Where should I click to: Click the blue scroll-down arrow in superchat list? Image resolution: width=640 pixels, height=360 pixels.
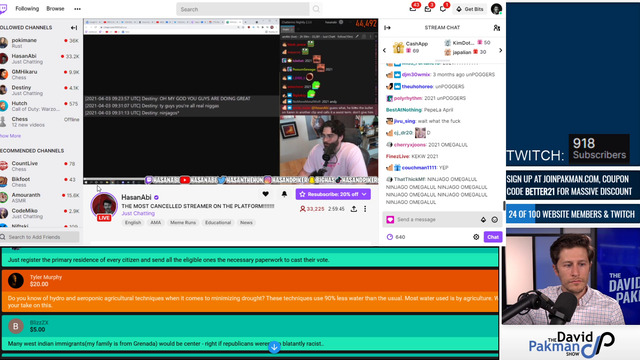point(274,347)
